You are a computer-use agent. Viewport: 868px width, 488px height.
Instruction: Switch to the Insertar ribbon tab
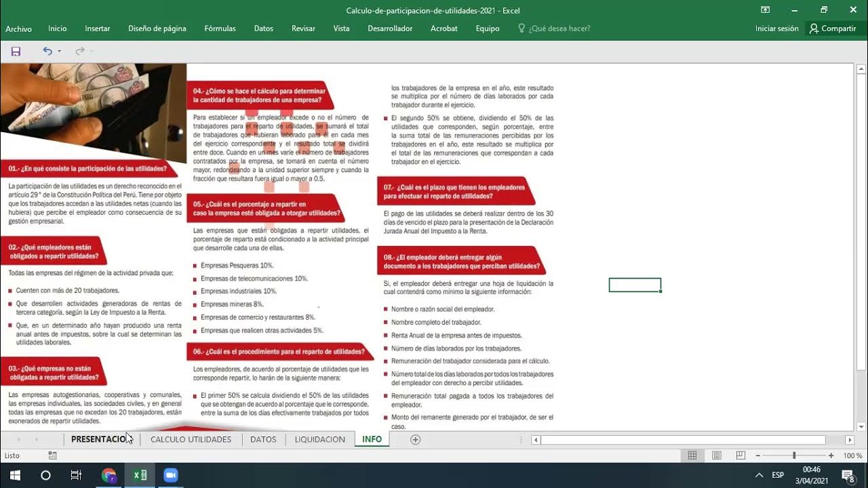click(x=98, y=28)
